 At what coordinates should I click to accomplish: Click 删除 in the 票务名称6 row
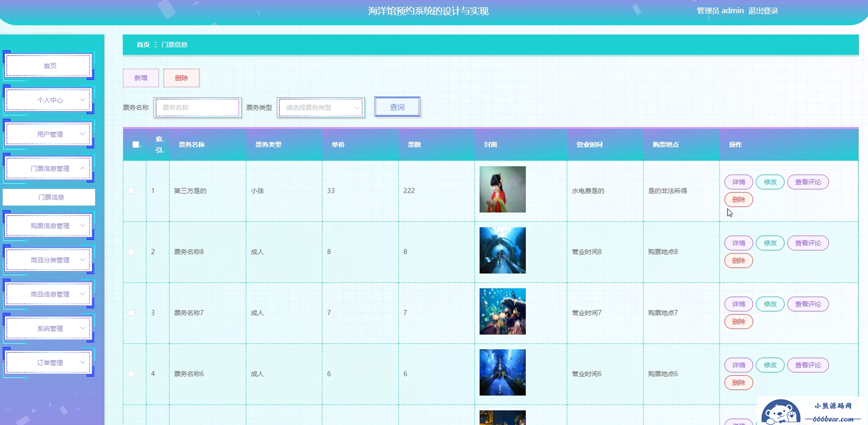pyautogui.click(x=739, y=383)
